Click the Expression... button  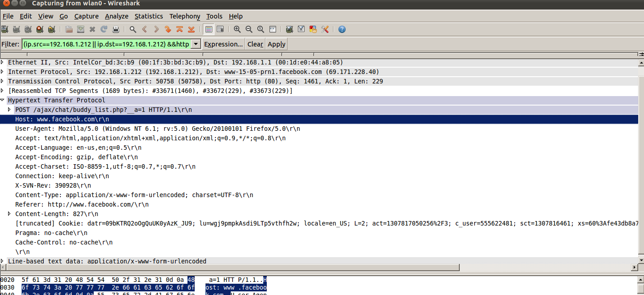224,44
